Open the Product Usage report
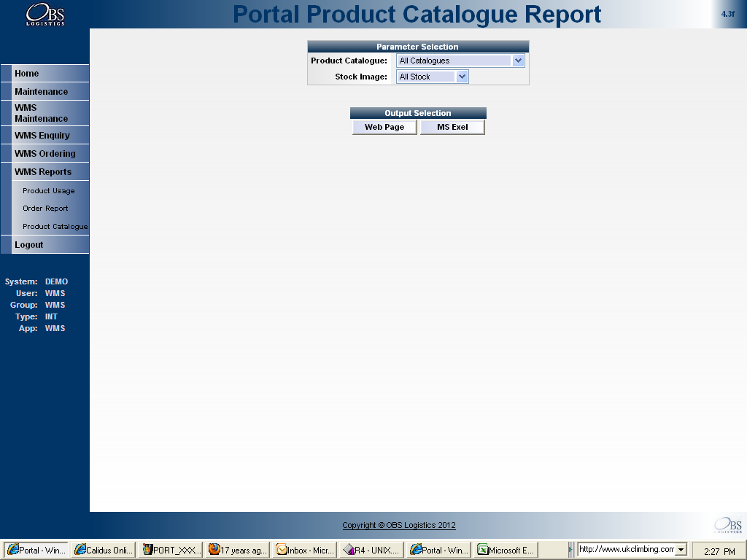The height and width of the screenshot is (560, 747). coord(49,190)
